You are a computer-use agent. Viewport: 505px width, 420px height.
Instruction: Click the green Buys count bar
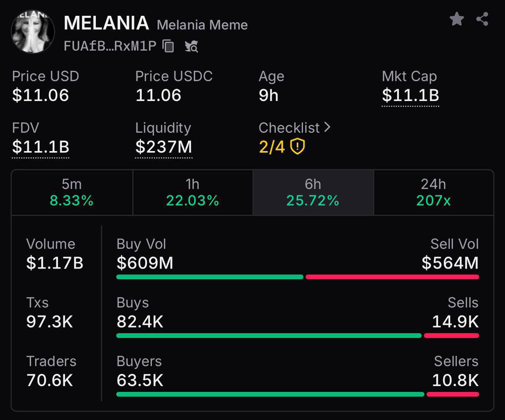click(x=269, y=336)
